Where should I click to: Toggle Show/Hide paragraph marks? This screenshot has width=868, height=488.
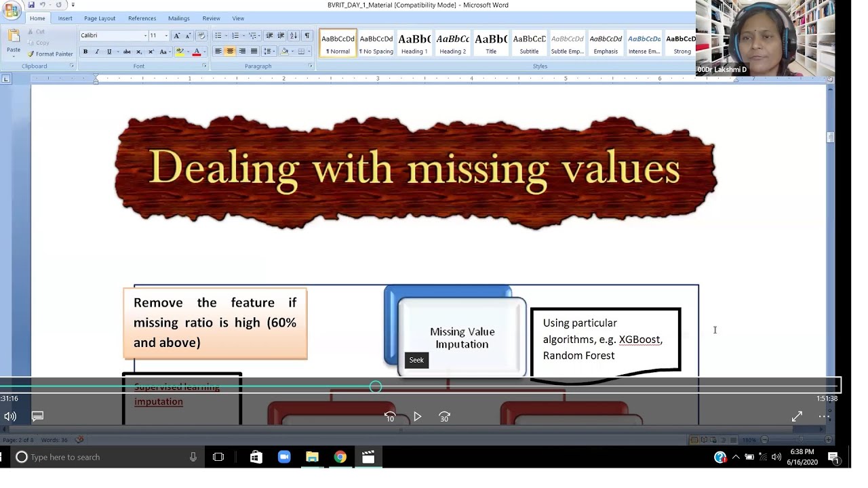point(307,35)
